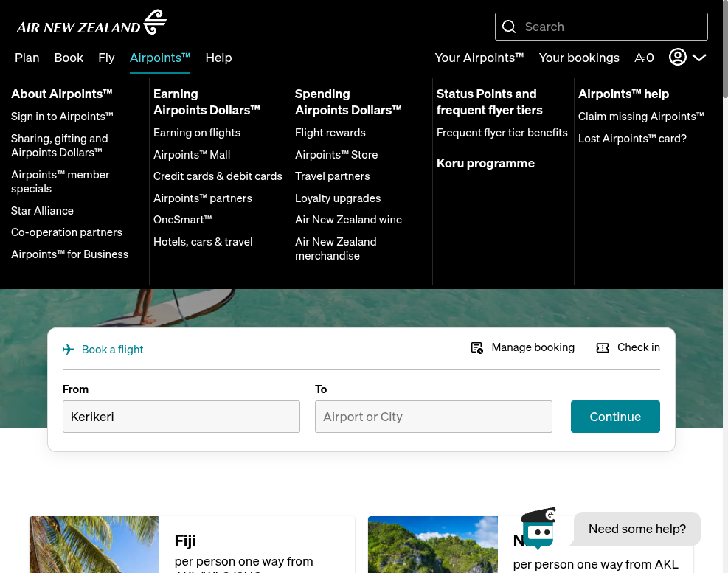Open Air New Zealand wine link
This screenshot has height=573, width=728.
[348, 220]
